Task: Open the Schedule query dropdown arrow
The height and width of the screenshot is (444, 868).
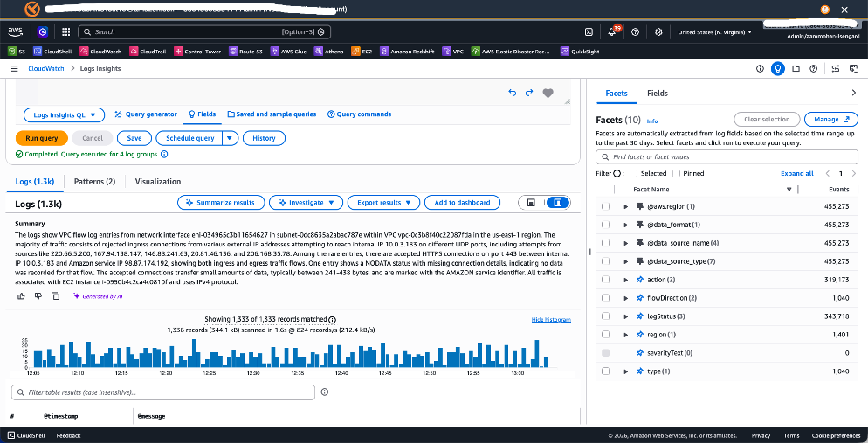Action: click(231, 138)
